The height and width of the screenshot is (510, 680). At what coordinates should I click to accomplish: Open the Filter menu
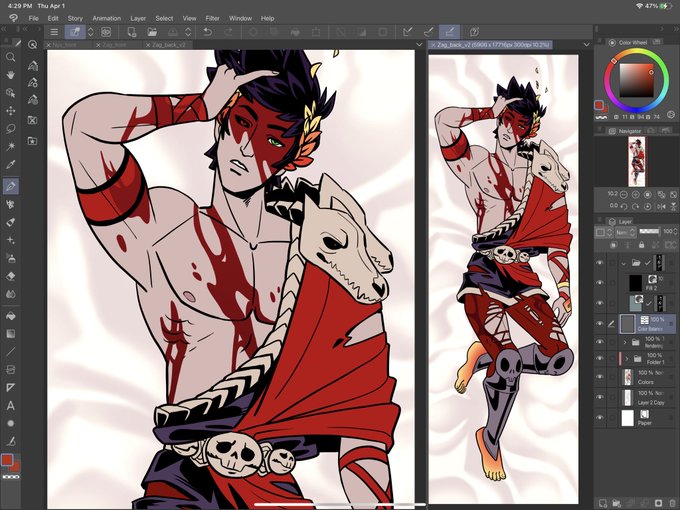click(212, 18)
